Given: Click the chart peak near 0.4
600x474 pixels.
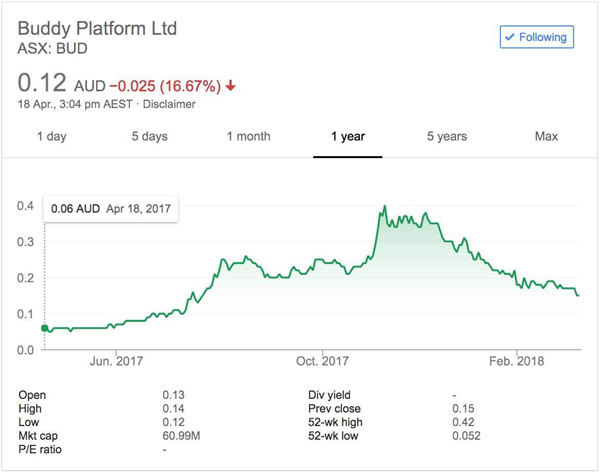Looking at the screenshot, I should coord(385,207).
